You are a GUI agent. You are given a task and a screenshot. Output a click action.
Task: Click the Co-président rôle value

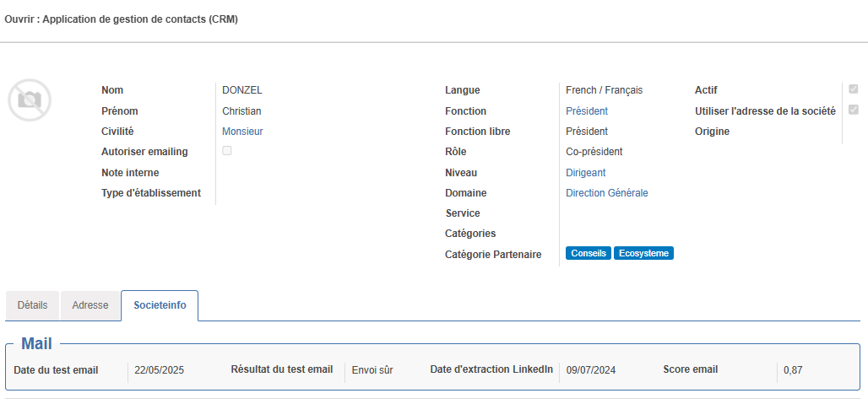(x=594, y=152)
